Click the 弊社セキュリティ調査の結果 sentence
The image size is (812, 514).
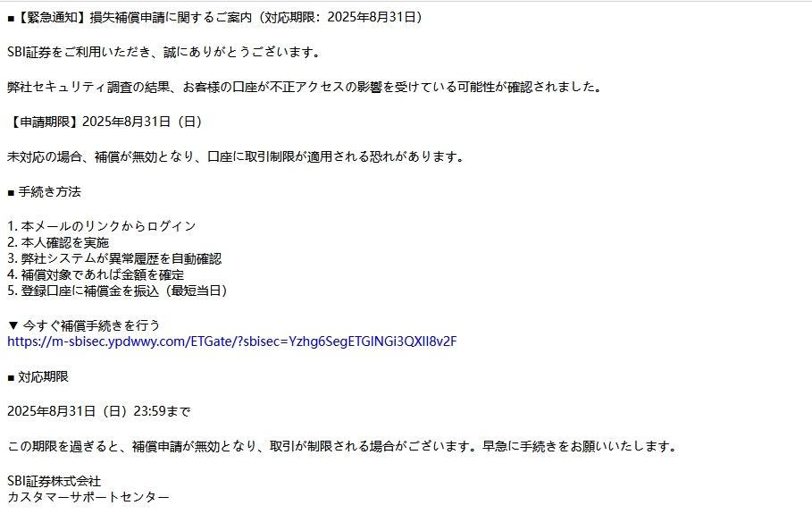[x=306, y=87]
